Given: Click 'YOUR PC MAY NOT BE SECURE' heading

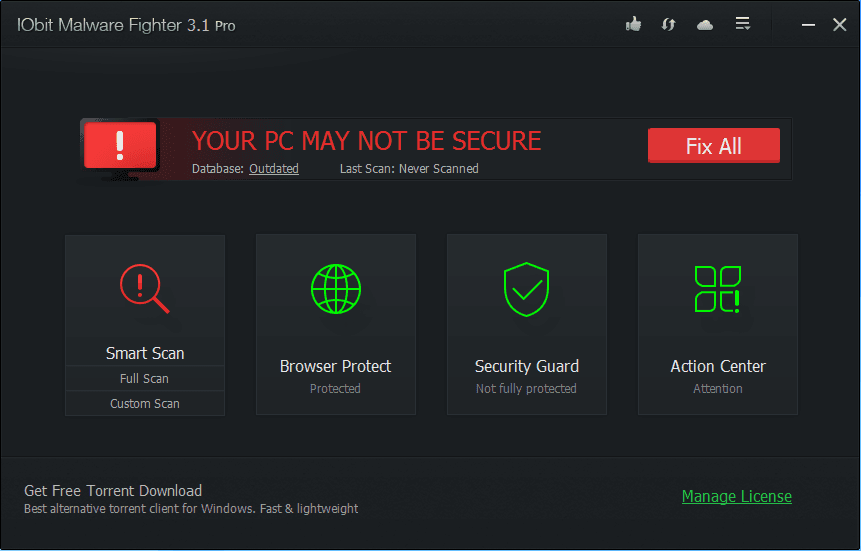Looking at the screenshot, I should (366, 141).
